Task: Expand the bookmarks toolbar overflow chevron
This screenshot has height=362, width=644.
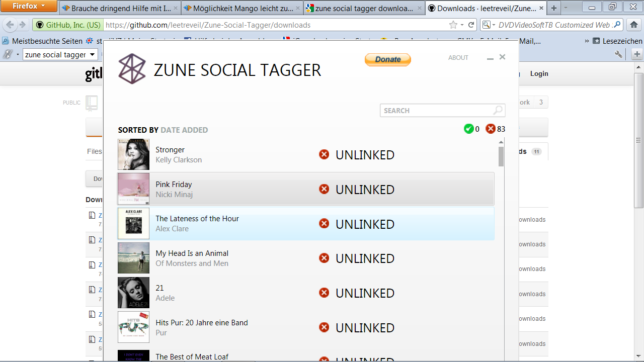Action: point(587,41)
